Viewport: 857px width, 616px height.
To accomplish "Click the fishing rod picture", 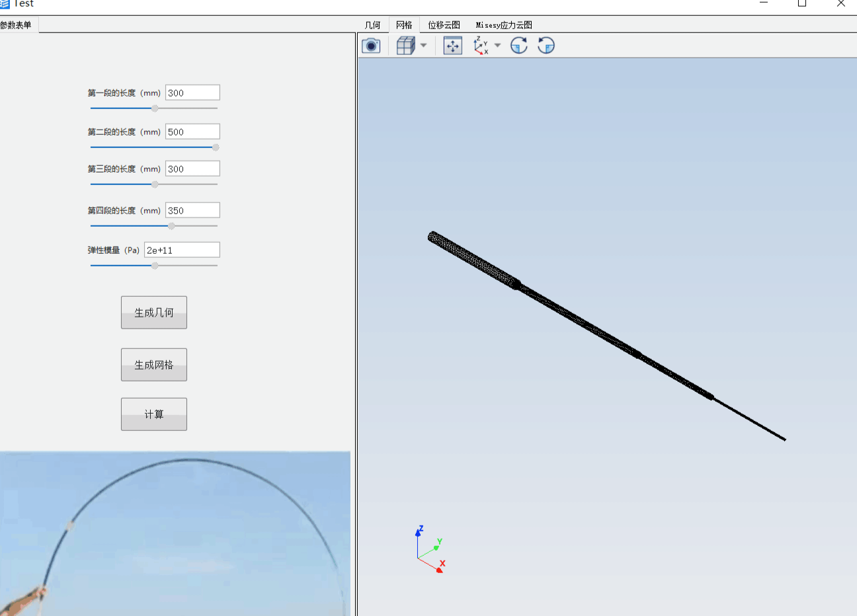I will (x=175, y=533).
